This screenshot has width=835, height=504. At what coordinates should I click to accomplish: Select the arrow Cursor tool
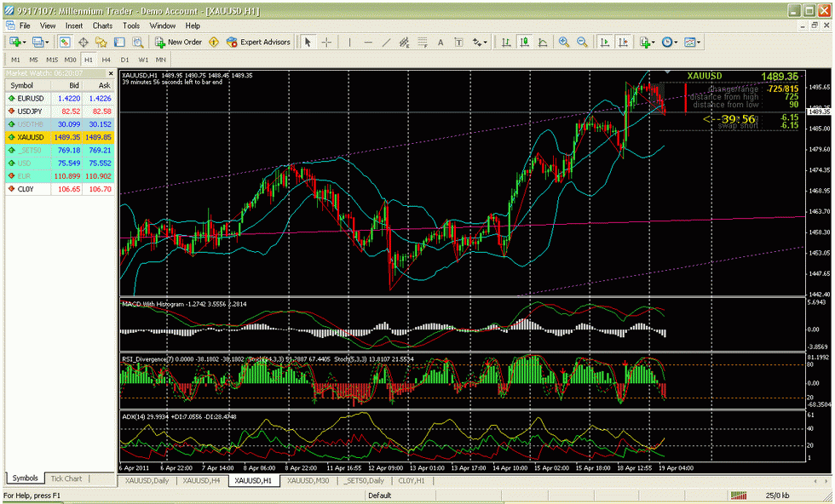click(x=308, y=42)
